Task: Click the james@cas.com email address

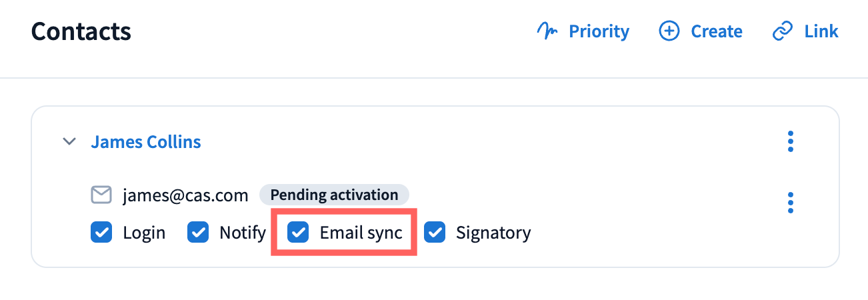Action: click(185, 195)
